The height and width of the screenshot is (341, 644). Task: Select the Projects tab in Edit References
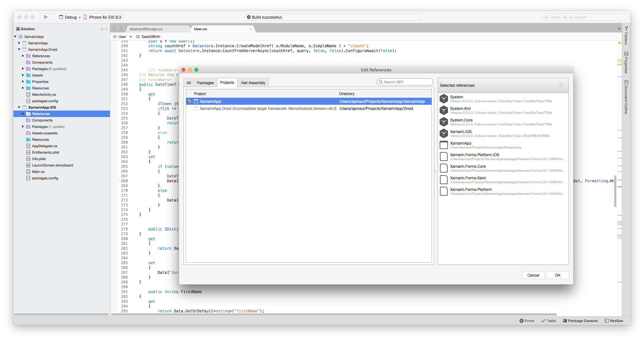click(x=227, y=83)
